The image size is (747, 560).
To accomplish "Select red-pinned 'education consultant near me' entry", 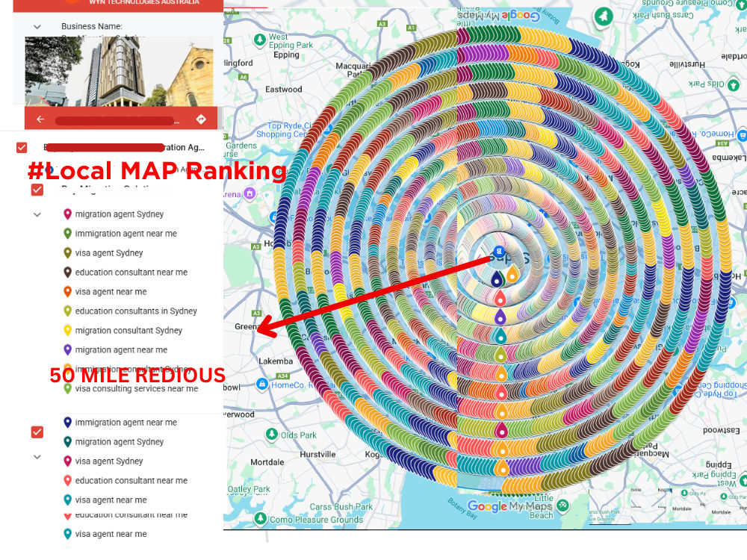I will (x=131, y=480).
